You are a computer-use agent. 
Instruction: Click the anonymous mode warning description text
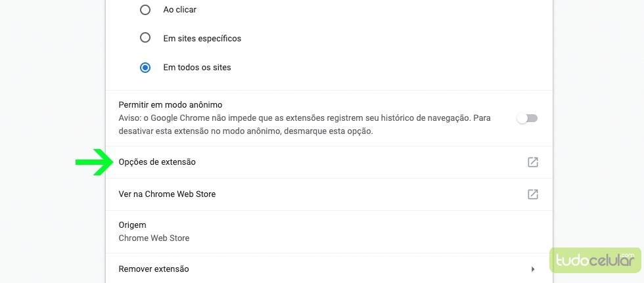tap(304, 125)
